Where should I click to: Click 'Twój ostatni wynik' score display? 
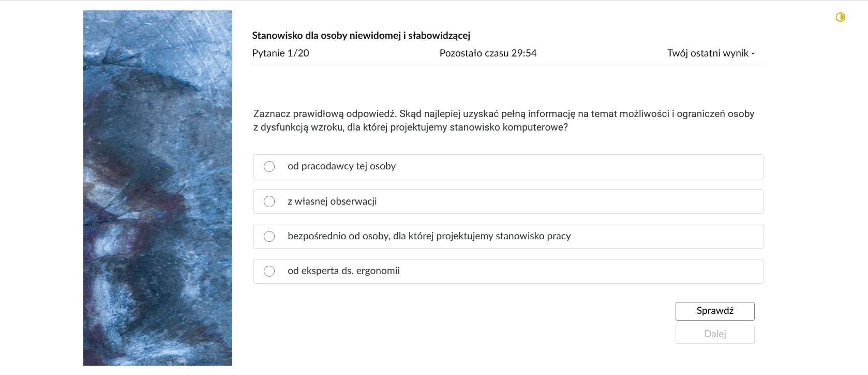711,53
